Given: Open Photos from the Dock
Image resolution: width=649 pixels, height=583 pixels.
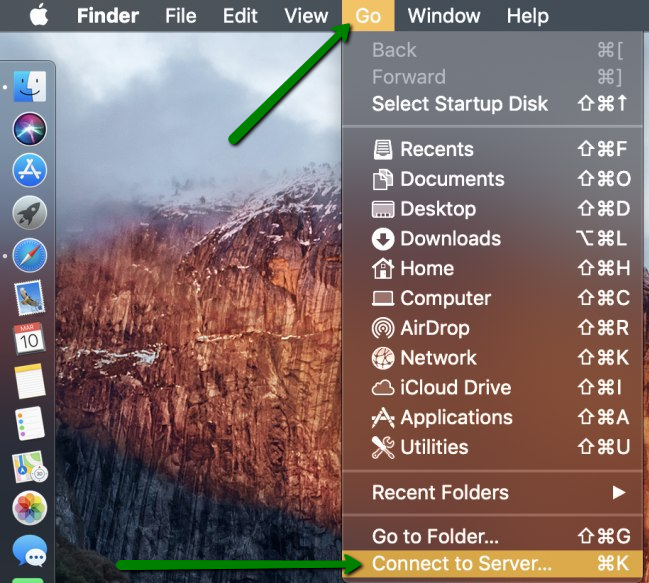Looking at the screenshot, I should click(29, 508).
